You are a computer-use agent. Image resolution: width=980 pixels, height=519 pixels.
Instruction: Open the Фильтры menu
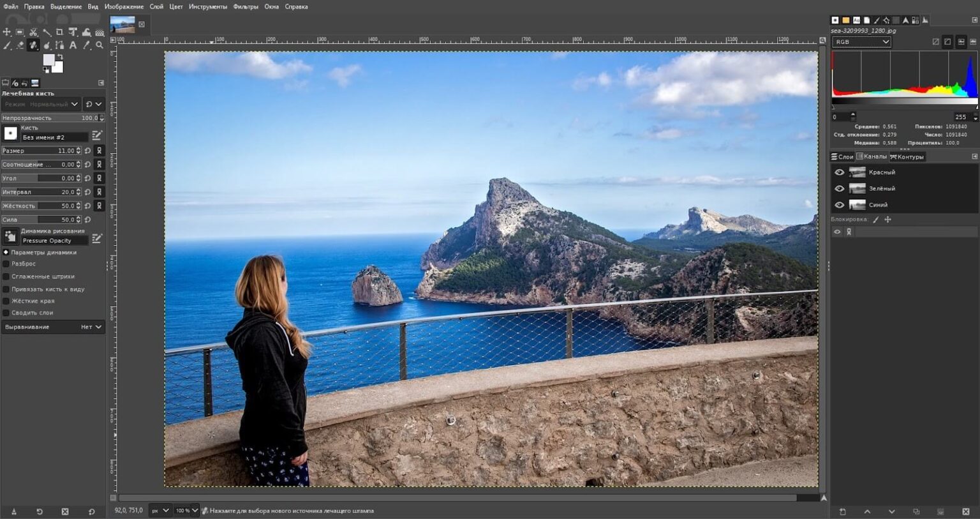click(246, 6)
